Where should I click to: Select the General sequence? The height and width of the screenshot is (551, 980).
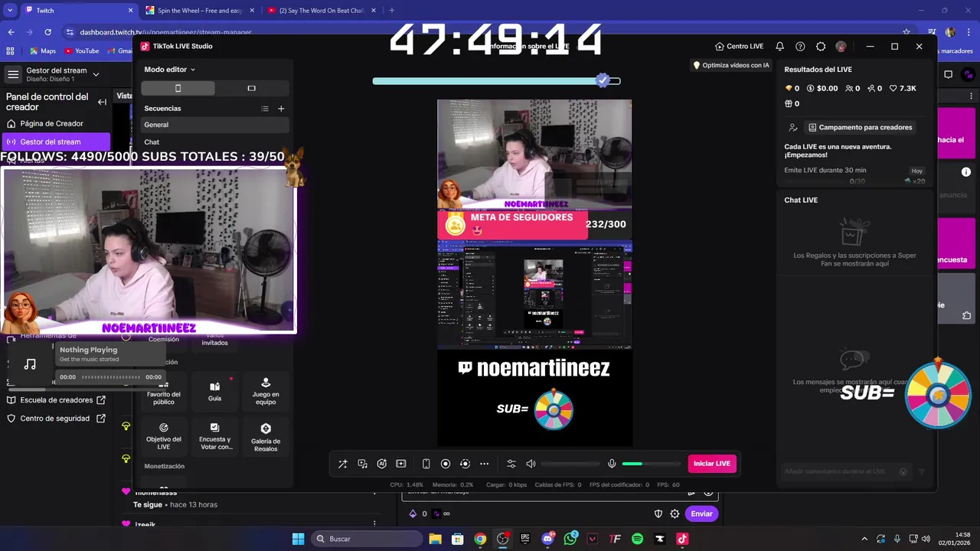click(215, 125)
